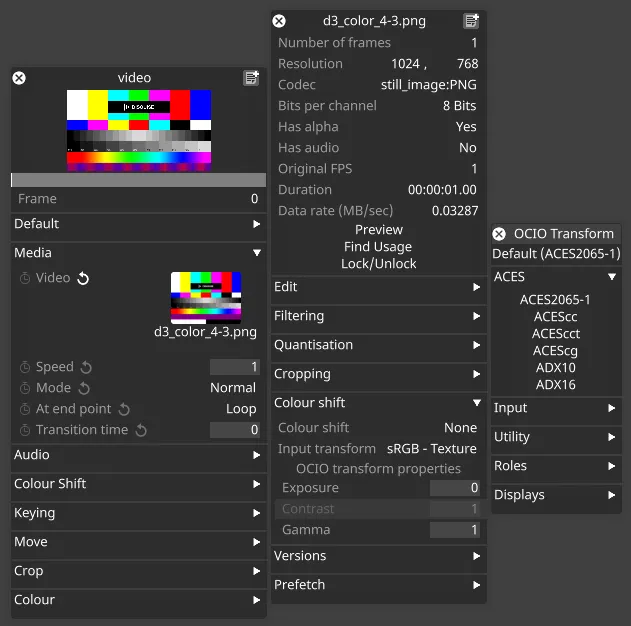Image resolution: width=631 pixels, height=626 pixels.
Task: Expand the Crop section
Action: coord(138,570)
